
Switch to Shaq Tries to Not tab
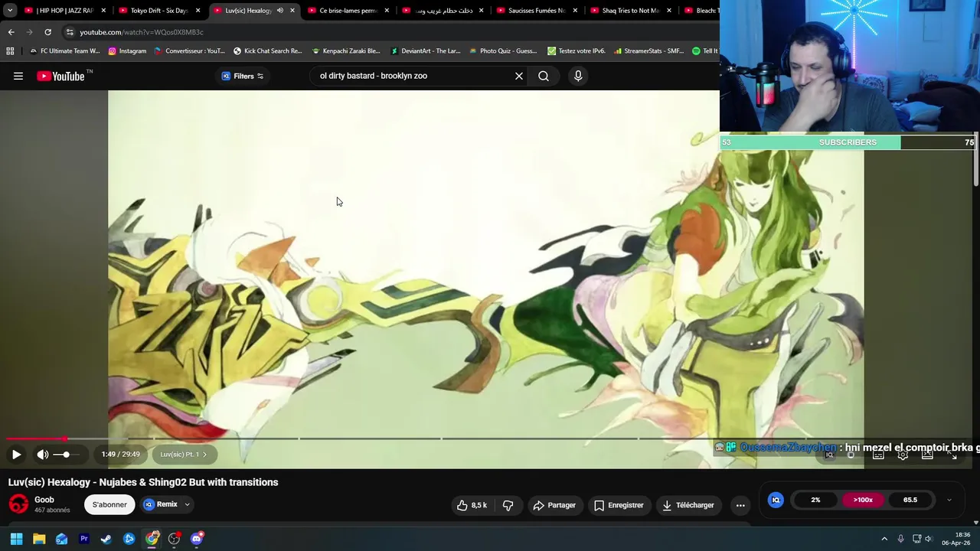[x=630, y=11]
